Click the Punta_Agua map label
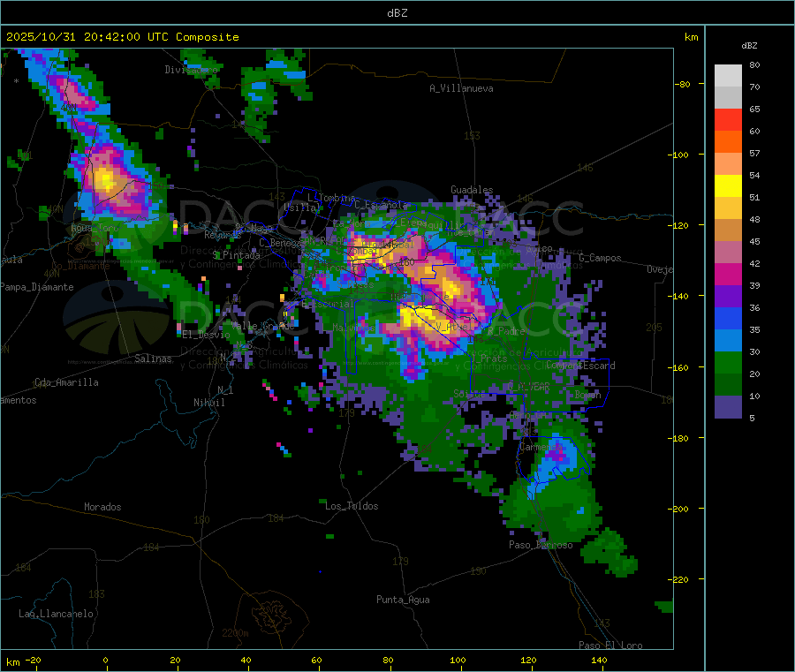The height and width of the screenshot is (672, 795). point(403,600)
